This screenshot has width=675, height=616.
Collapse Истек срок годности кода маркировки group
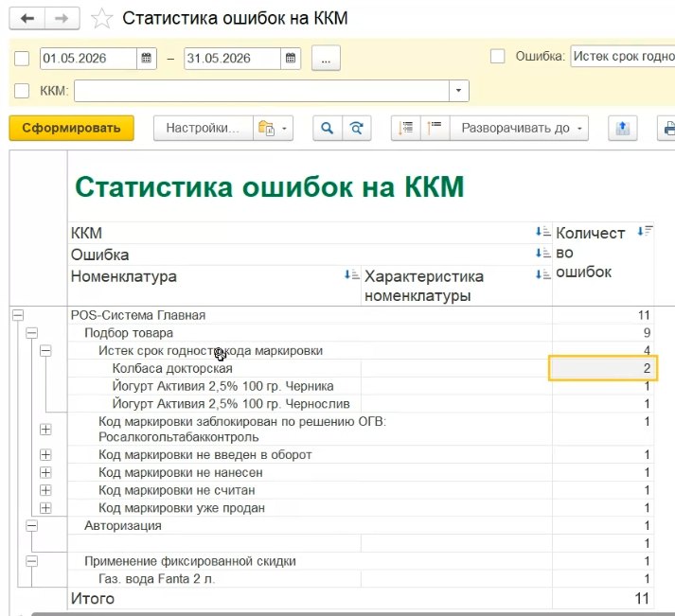tap(45, 351)
